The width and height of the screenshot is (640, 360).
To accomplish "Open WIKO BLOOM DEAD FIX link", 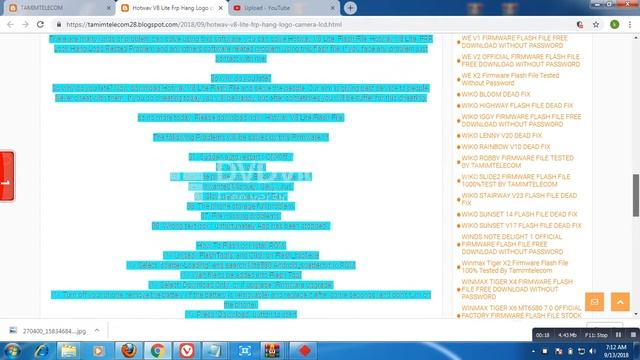I will coord(496,94).
